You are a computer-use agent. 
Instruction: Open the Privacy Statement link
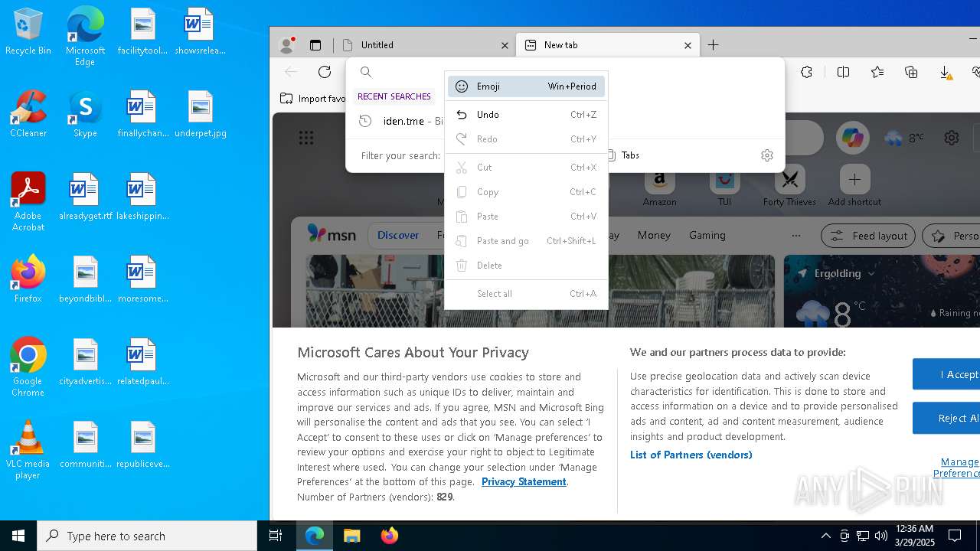click(x=524, y=481)
